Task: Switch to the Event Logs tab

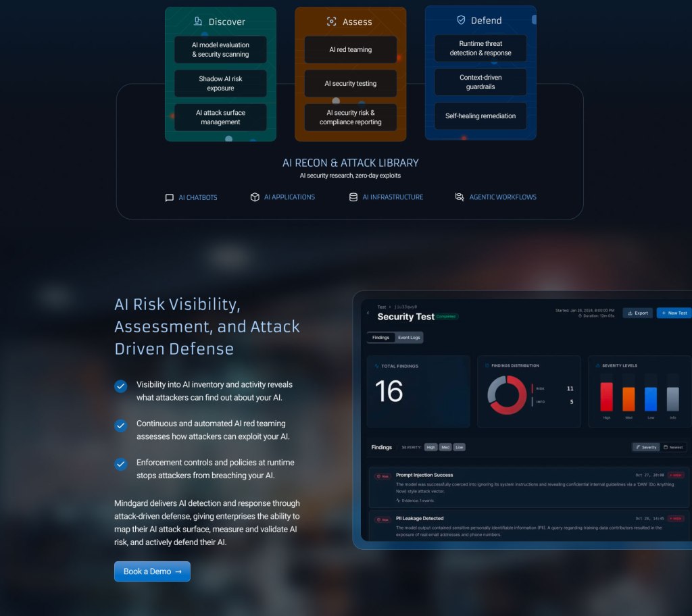Action: [x=408, y=337]
